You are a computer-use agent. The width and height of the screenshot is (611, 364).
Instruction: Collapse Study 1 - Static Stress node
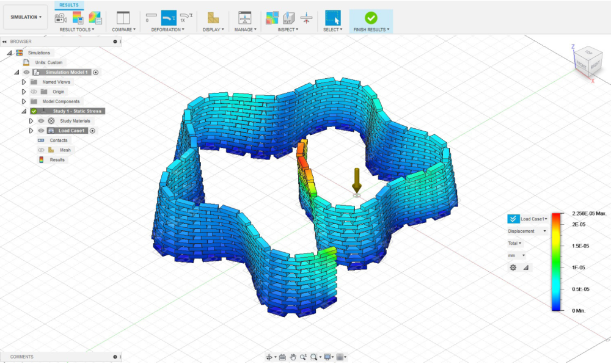24,111
